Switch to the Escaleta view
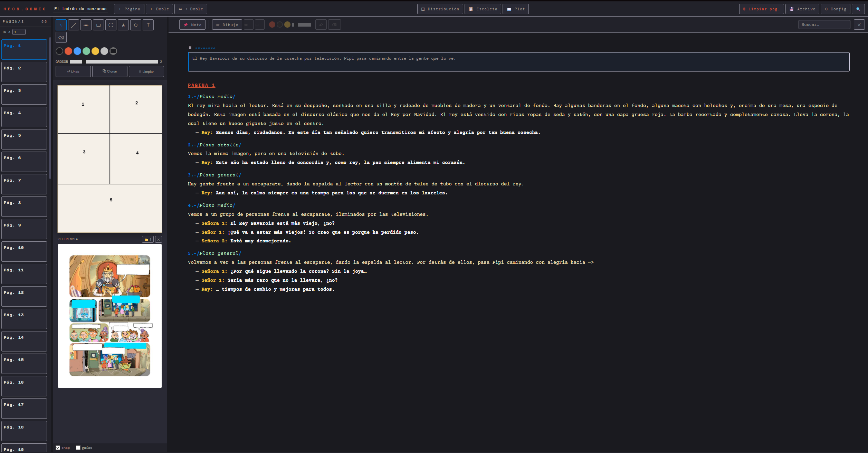The height and width of the screenshot is (453, 868). coord(483,9)
